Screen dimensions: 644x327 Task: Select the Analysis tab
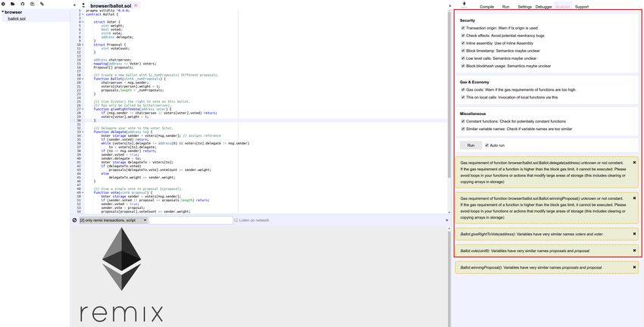563,7
